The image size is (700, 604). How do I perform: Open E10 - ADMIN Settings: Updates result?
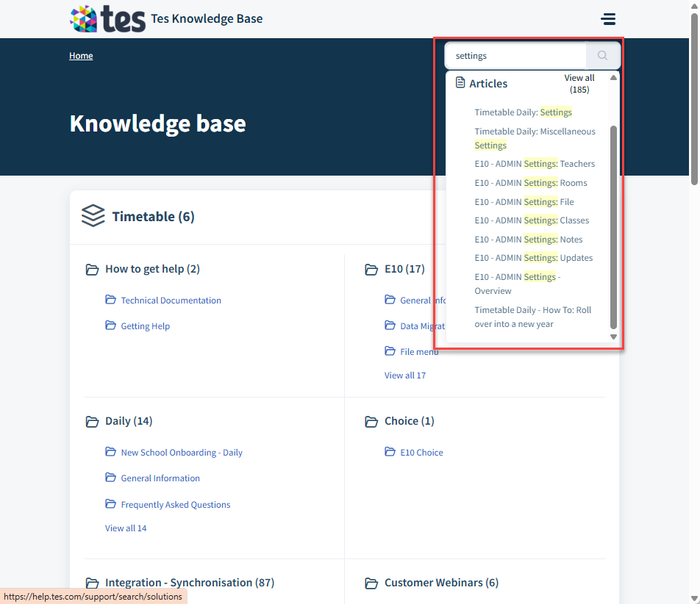pos(534,258)
